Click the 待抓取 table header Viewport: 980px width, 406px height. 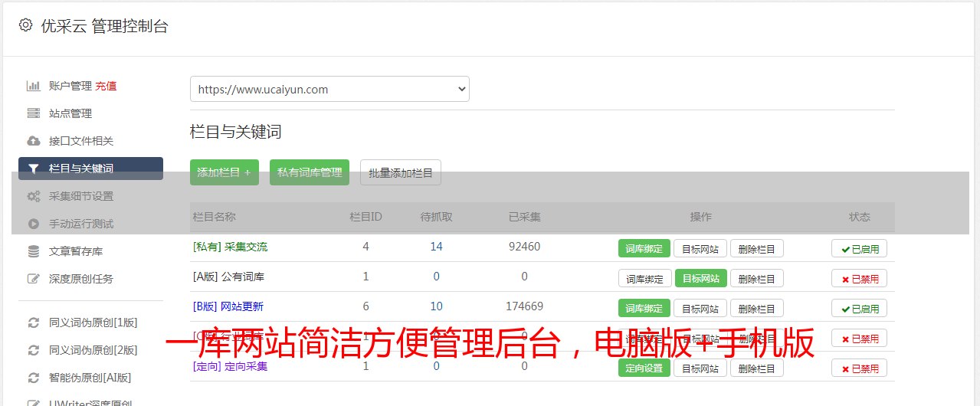436,217
